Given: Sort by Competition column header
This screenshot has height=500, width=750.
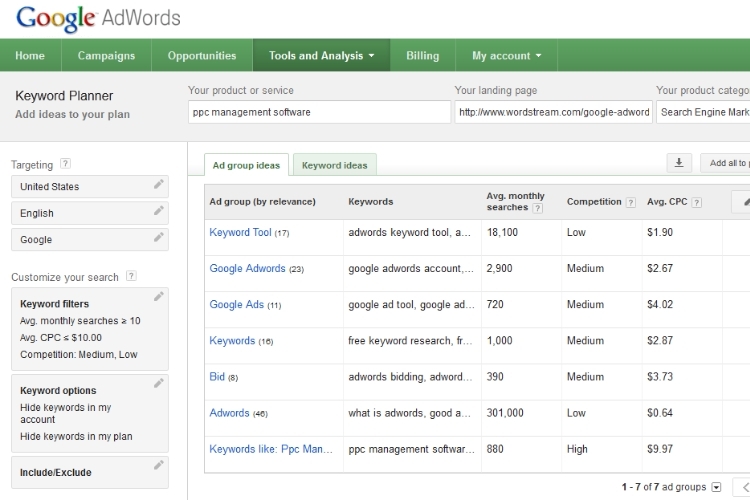Looking at the screenshot, I should click(x=594, y=202).
